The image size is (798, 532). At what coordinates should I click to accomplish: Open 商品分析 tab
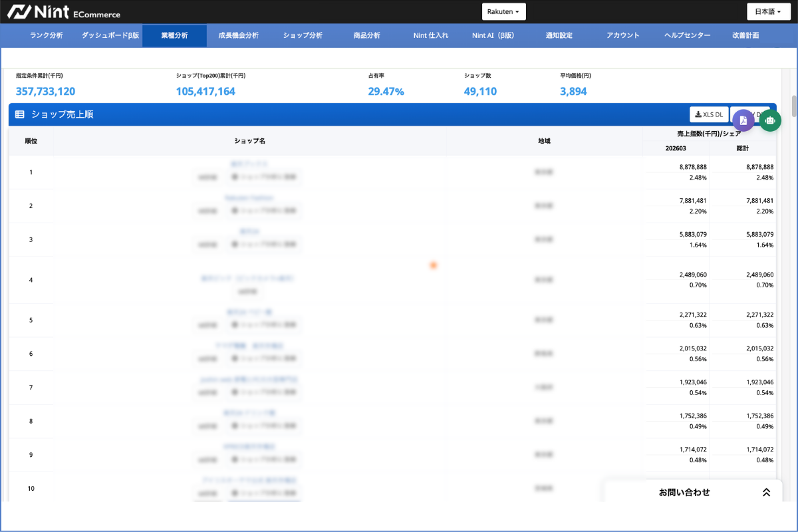(367, 35)
